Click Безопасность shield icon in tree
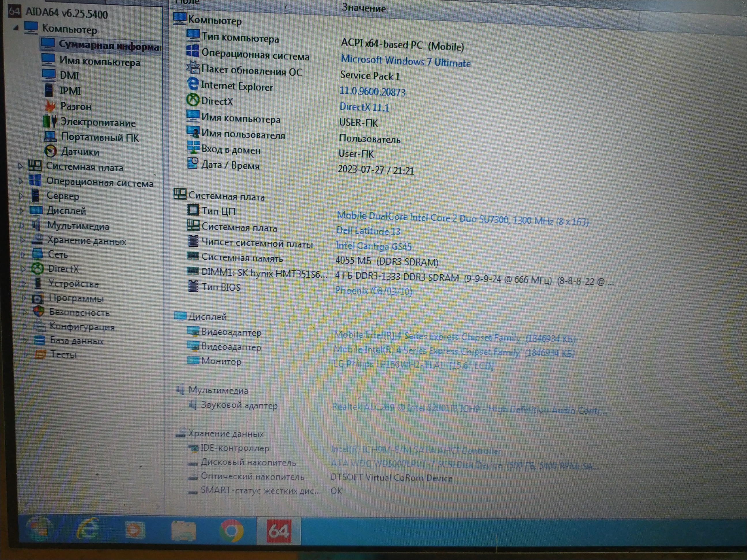The width and height of the screenshot is (747, 560). click(39, 312)
